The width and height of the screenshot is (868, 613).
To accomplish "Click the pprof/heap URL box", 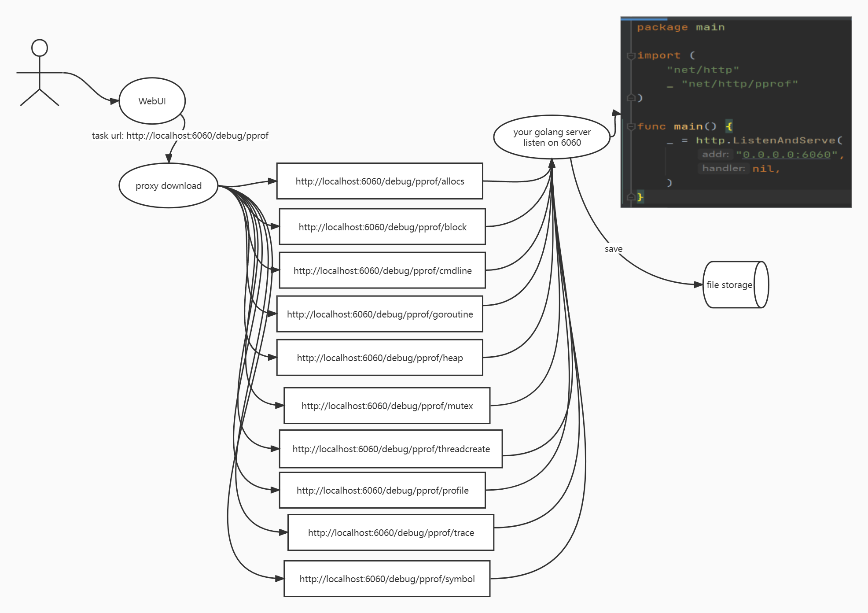I will point(379,358).
